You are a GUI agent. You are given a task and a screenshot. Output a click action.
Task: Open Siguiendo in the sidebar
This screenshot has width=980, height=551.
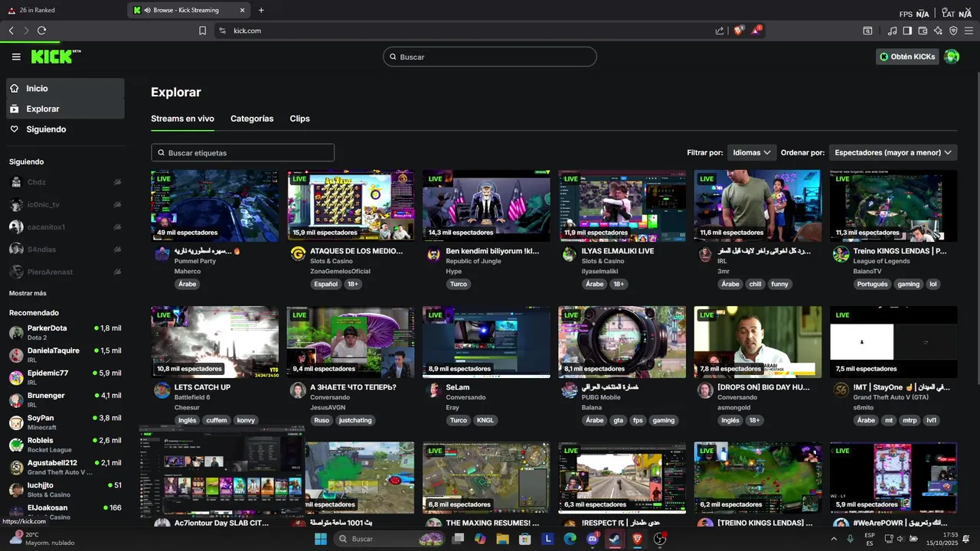coord(65,129)
